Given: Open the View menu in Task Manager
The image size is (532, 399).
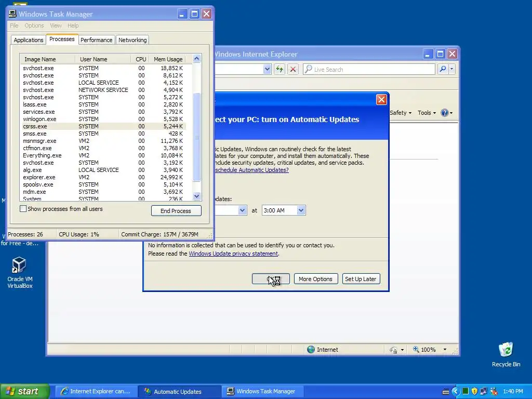Looking at the screenshot, I should tap(56, 25).
